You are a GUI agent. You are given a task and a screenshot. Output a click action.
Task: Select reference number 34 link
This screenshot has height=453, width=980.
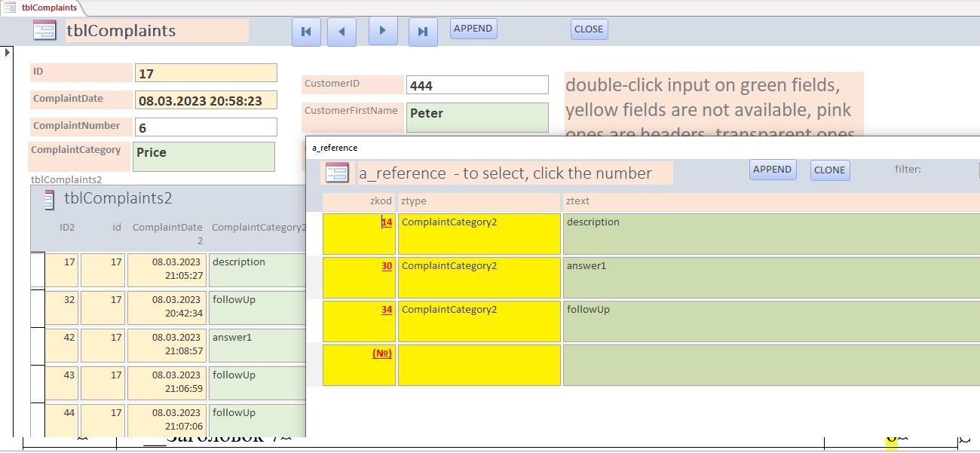[386, 310]
